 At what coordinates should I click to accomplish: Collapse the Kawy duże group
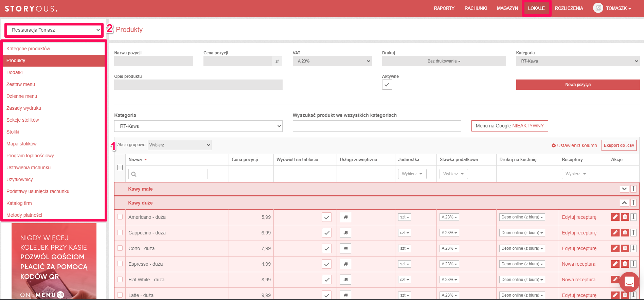[x=624, y=203]
